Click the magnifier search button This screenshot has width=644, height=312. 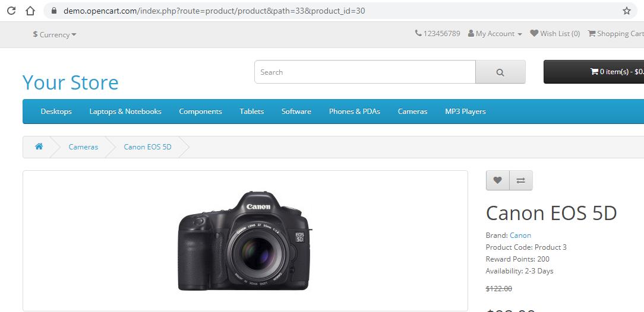tap(500, 72)
